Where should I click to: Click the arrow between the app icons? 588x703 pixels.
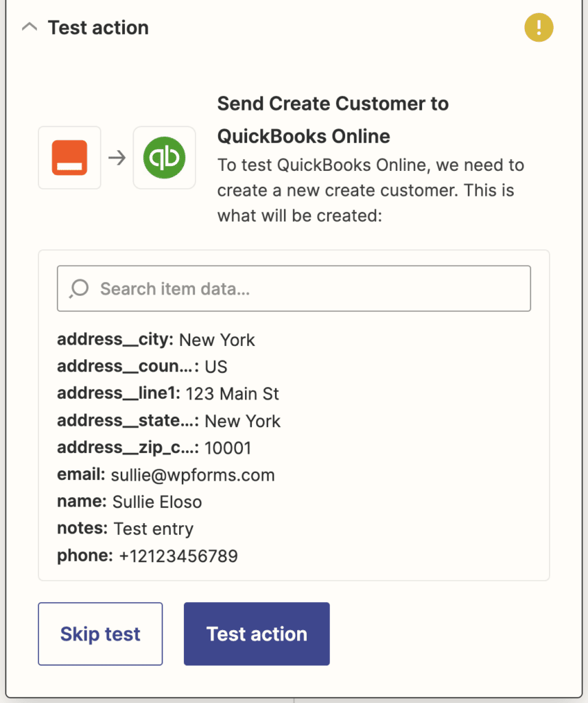(117, 157)
